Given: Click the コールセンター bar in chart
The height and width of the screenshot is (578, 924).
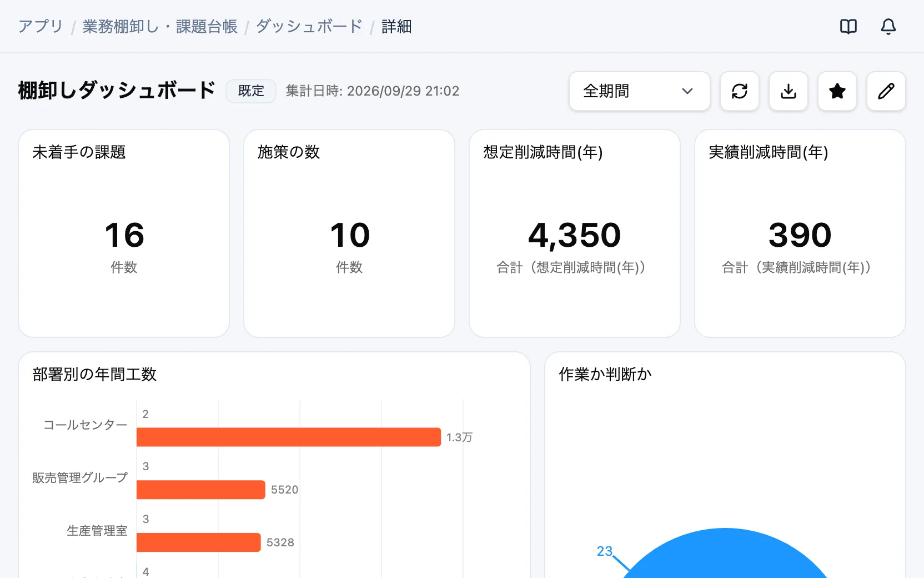Looking at the screenshot, I should click(x=289, y=437).
